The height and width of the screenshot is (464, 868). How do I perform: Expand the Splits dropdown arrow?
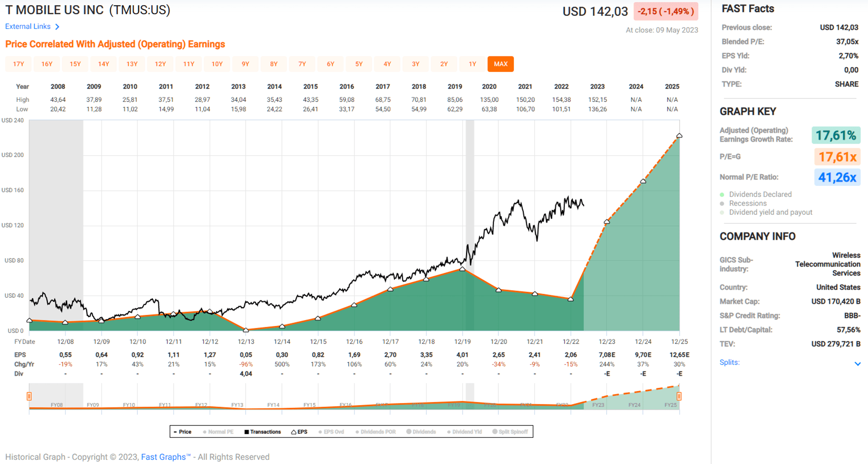click(x=857, y=363)
